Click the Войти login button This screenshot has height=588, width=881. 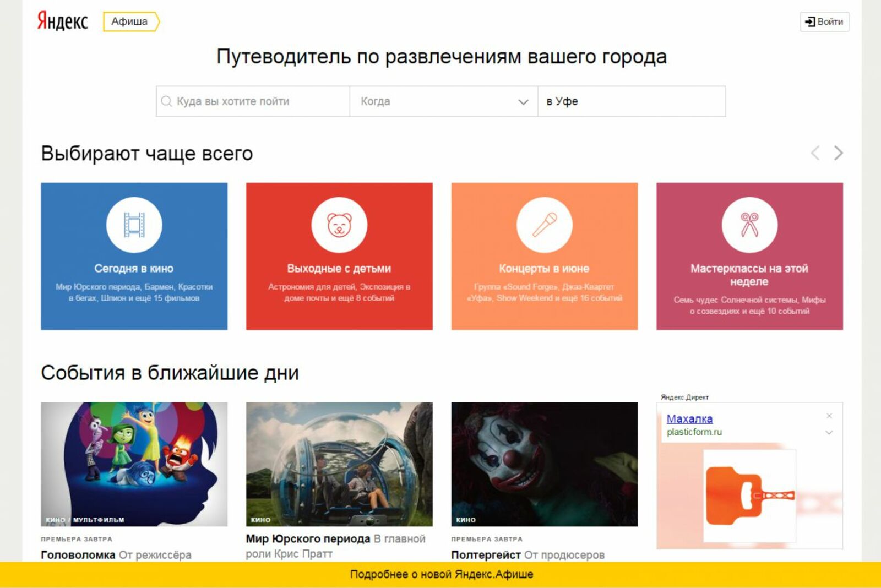(x=824, y=21)
